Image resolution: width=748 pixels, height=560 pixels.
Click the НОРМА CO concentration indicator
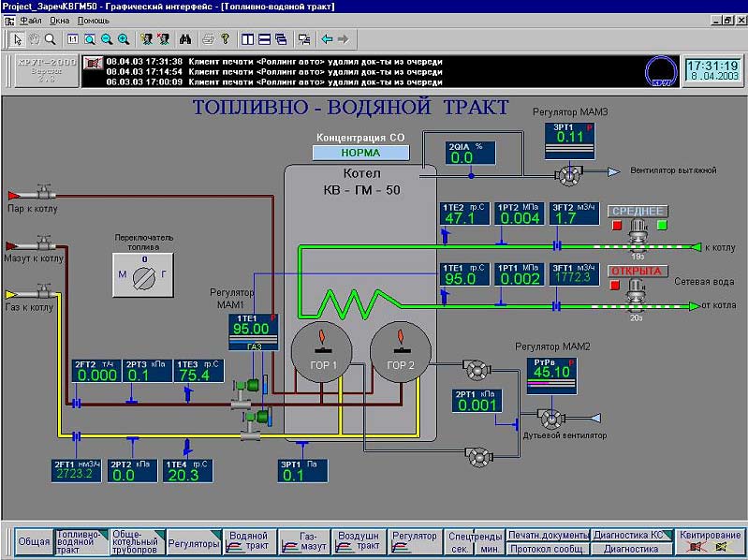coord(360,152)
